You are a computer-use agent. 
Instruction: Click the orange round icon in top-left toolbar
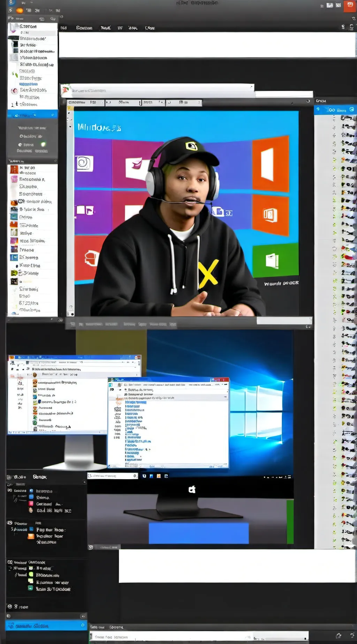click(x=20, y=10)
